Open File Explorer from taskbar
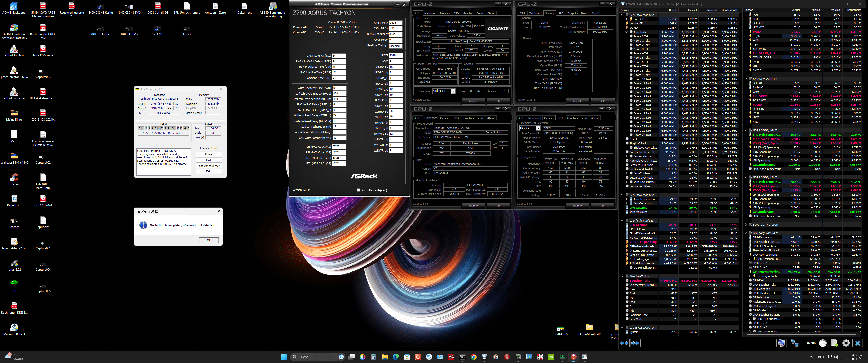The height and width of the screenshot is (363, 868). click(x=385, y=357)
